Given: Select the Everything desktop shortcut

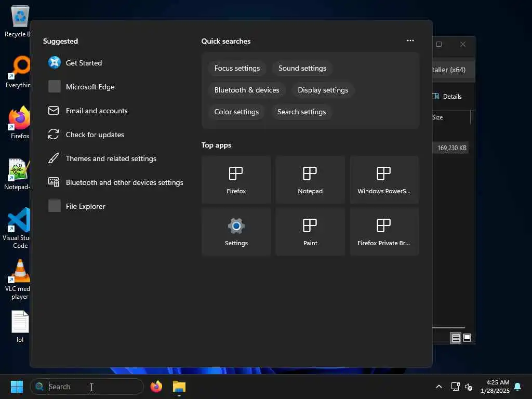Looking at the screenshot, I should pos(18,72).
